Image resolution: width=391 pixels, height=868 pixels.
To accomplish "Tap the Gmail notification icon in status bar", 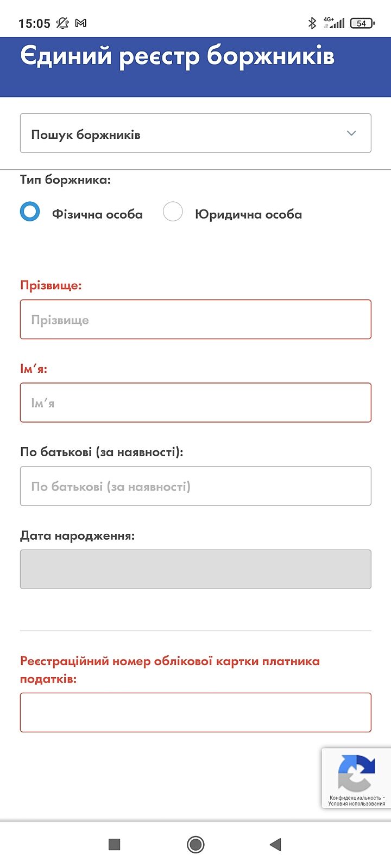I will tap(81, 23).
